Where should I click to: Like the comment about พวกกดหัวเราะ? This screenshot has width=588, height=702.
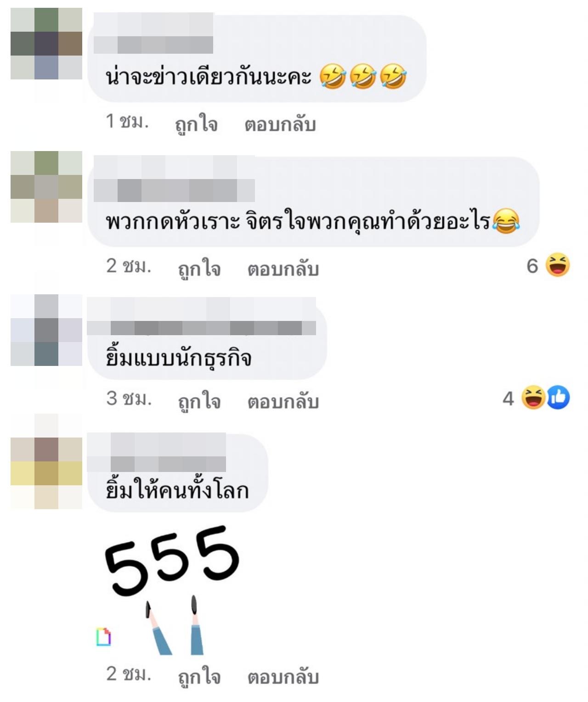[x=199, y=269]
